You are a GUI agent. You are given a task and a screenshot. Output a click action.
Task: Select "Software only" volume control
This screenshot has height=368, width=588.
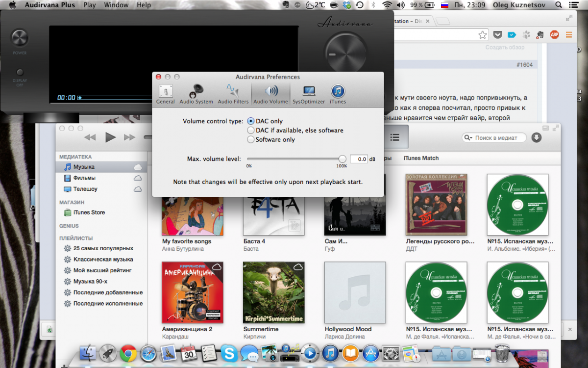tap(251, 140)
